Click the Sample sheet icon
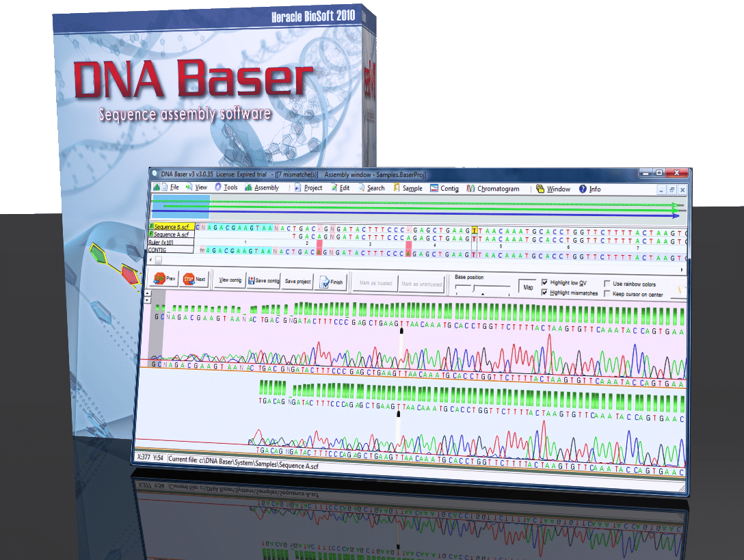Viewport: 744px width, 560px height. 396,188
